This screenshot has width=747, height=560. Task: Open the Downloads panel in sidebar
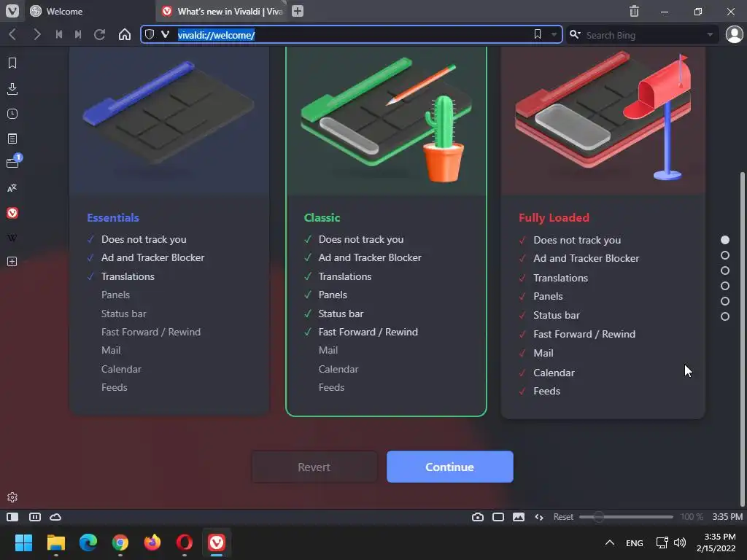(x=12, y=88)
